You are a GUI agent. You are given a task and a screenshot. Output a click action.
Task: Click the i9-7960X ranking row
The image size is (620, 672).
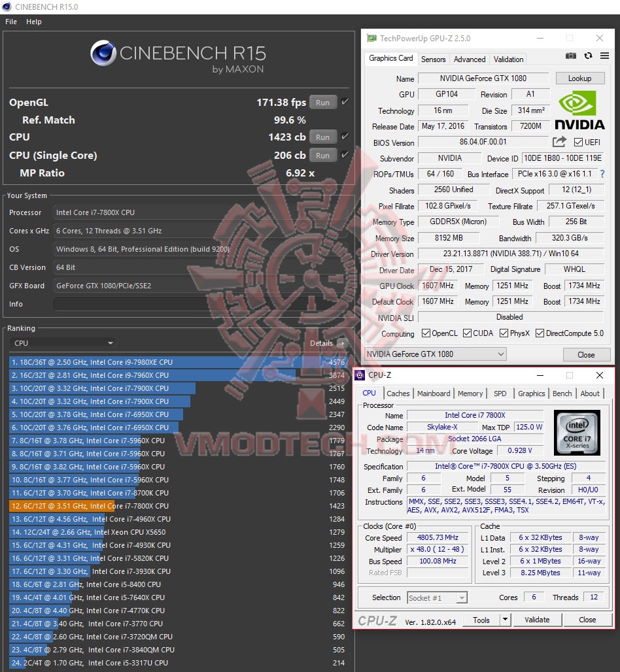tap(177, 375)
